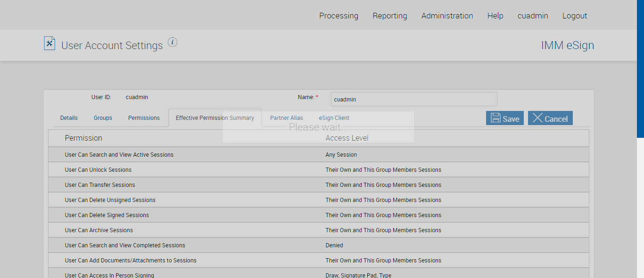
Task: Click the User Account Settings page icon
Action: click(x=50, y=43)
